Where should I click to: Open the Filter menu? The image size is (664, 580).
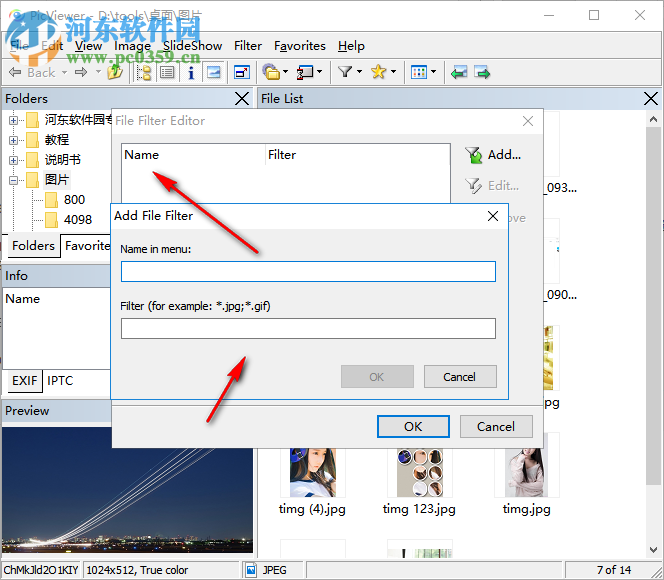(x=248, y=46)
